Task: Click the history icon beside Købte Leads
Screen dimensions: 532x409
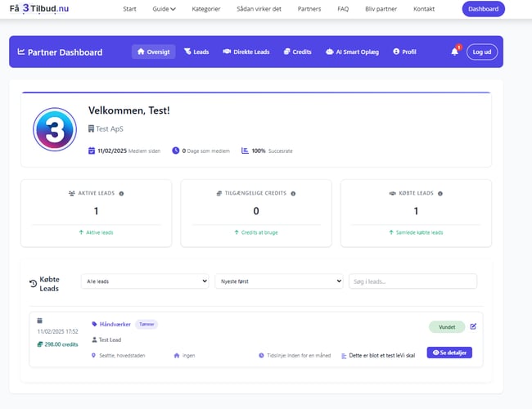Action: pos(33,284)
